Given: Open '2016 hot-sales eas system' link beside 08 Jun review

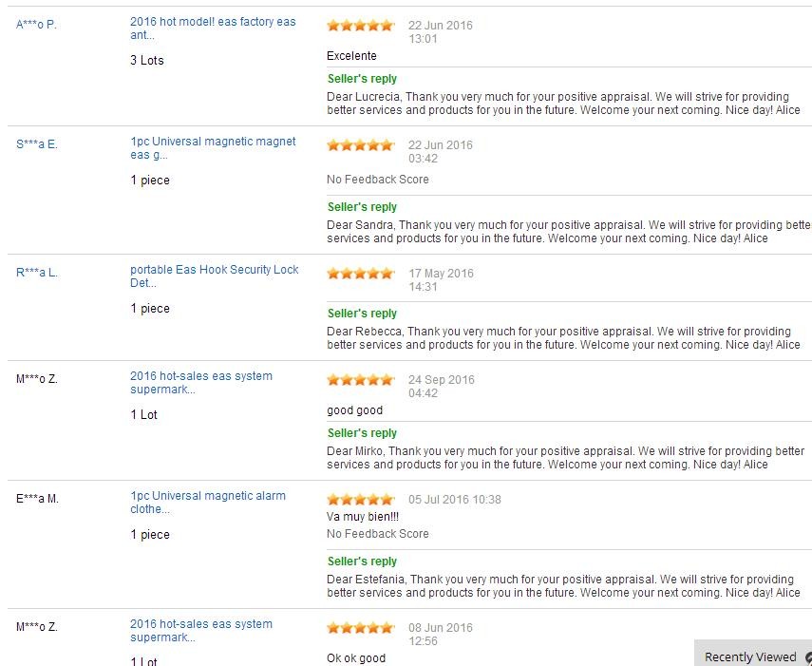Looking at the screenshot, I should coord(201,631).
